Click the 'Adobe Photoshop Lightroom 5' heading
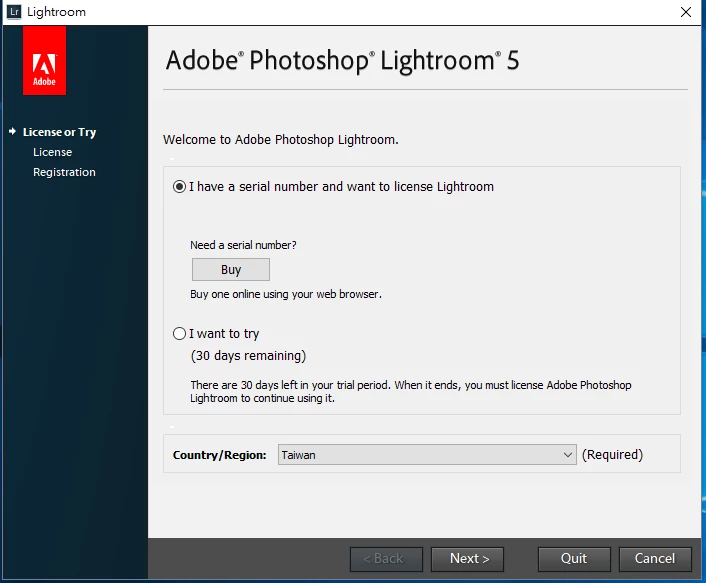Screen dimensions: 706x583 pos(342,61)
